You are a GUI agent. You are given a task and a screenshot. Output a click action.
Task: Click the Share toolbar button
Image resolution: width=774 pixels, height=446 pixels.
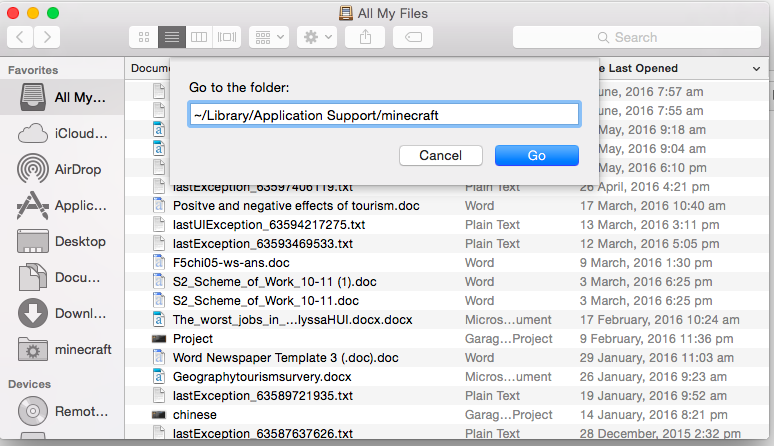point(364,37)
